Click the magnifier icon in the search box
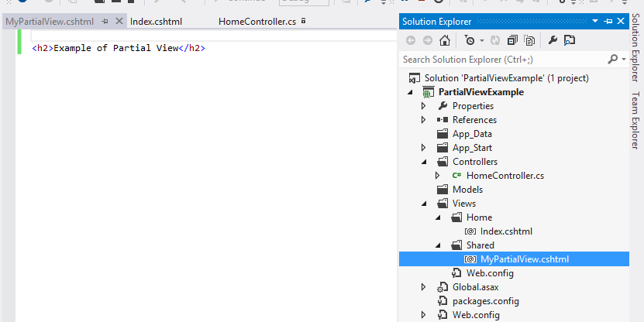644x322 pixels. [612, 60]
